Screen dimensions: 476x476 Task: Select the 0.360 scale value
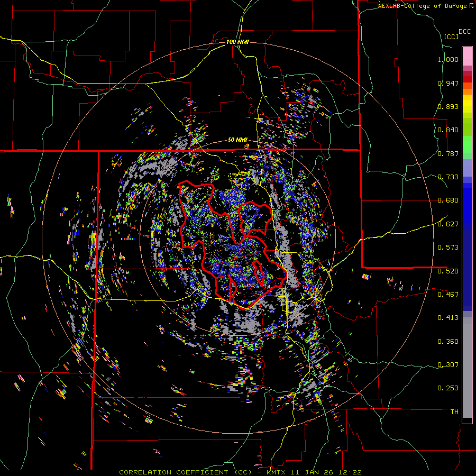(x=448, y=342)
